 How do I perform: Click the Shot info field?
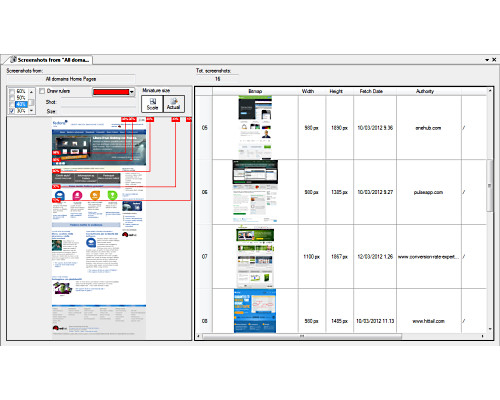click(98, 102)
